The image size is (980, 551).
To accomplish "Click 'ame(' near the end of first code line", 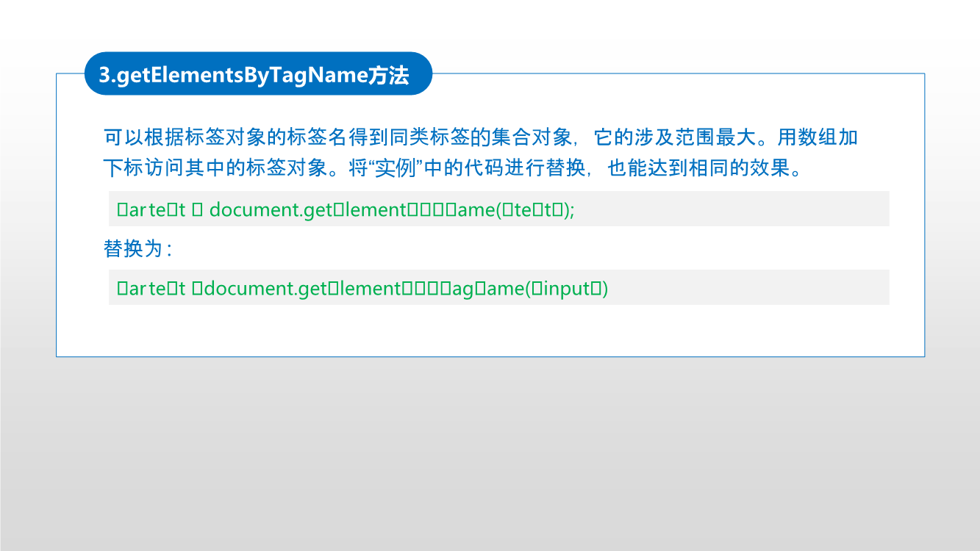I will [479, 210].
